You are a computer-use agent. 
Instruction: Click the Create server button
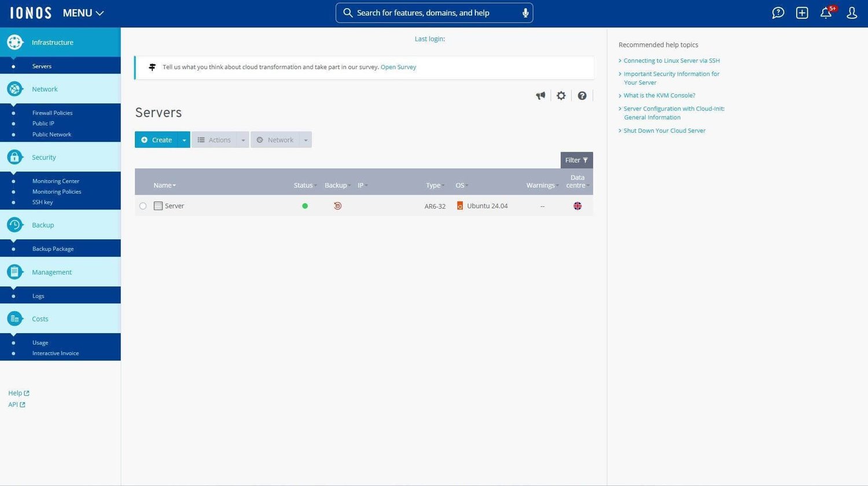coord(156,140)
